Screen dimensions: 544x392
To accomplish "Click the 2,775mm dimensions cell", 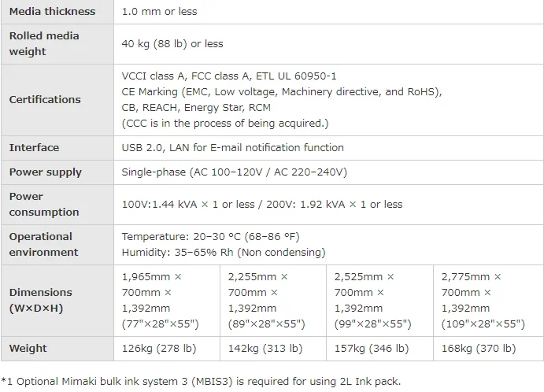I will (x=483, y=301).
